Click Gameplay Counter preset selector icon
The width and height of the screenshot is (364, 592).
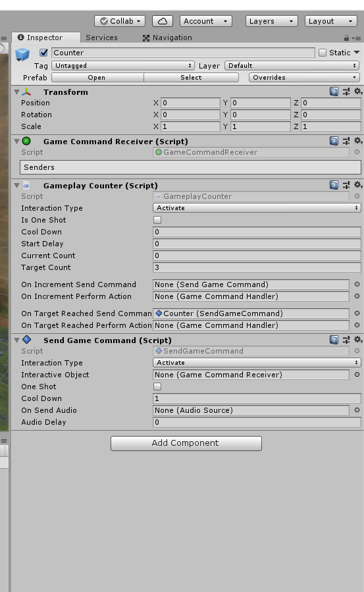click(346, 185)
